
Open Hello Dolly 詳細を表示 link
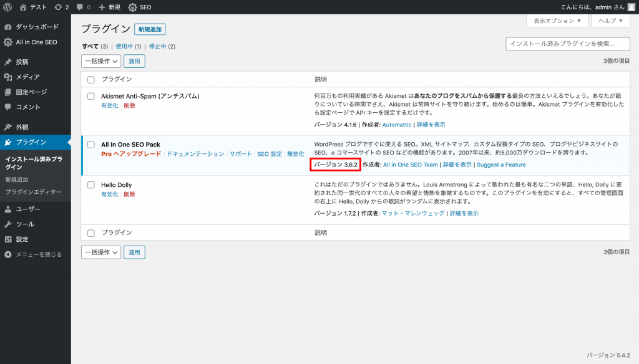pos(464,213)
